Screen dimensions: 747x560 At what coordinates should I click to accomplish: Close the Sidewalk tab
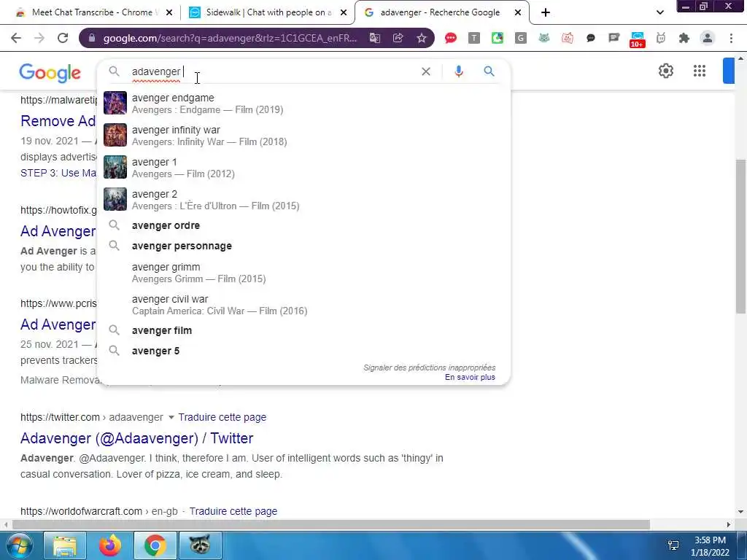tap(344, 13)
